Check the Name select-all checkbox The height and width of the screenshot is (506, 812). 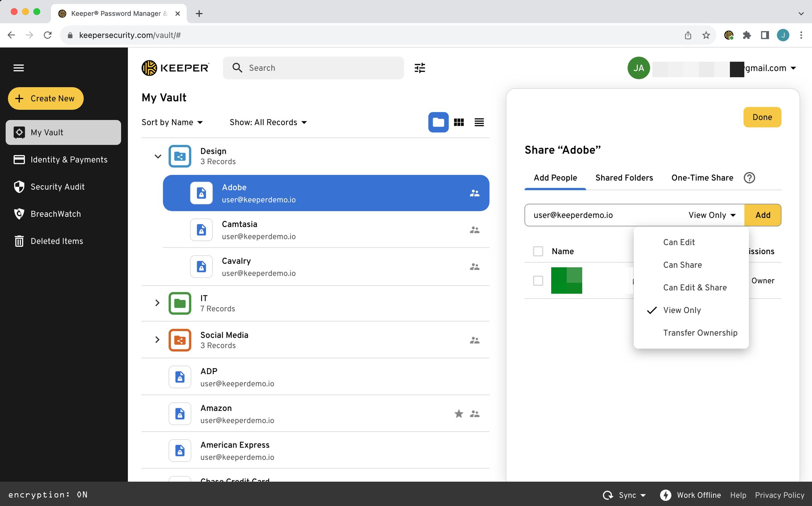pyautogui.click(x=538, y=251)
